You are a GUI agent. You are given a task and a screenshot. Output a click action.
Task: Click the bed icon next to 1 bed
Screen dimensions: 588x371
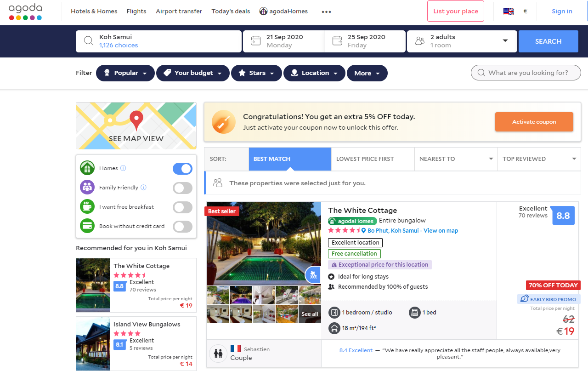tap(414, 313)
